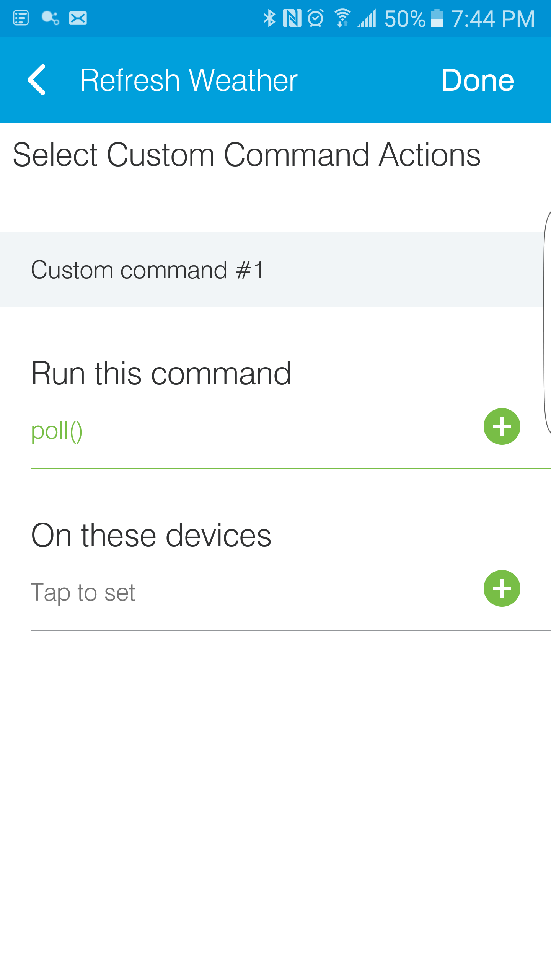
Task: Tap the green plus beside poll()
Action: coord(502,426)
